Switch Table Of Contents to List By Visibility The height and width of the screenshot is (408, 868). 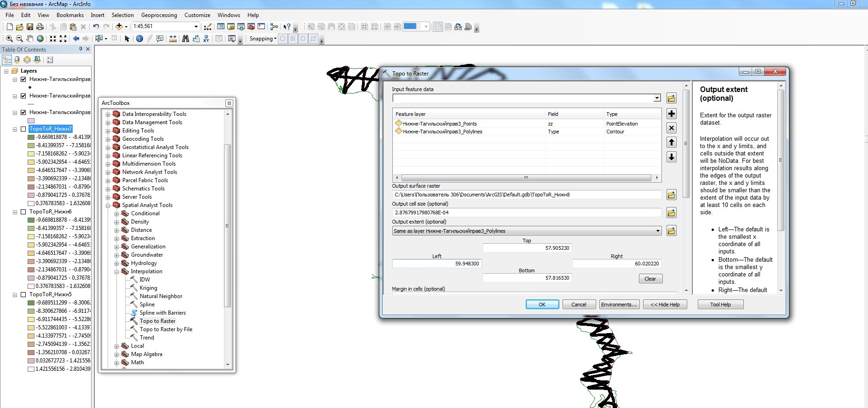[x=27, y=60]
